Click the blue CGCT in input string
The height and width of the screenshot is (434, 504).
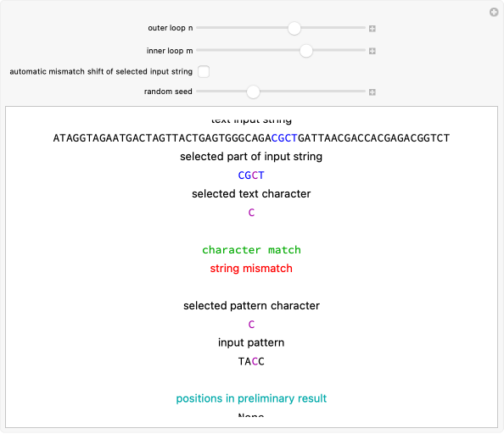click(x=284, y=138)
